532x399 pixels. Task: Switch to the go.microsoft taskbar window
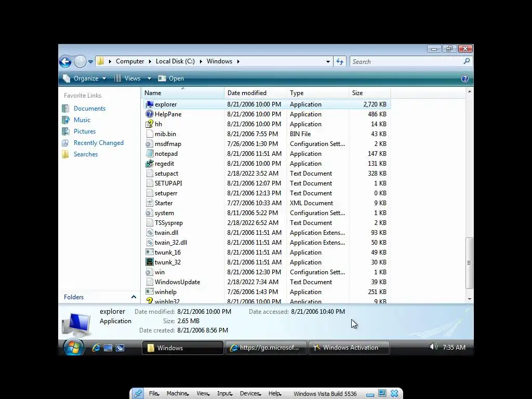[x=265, y=348]
